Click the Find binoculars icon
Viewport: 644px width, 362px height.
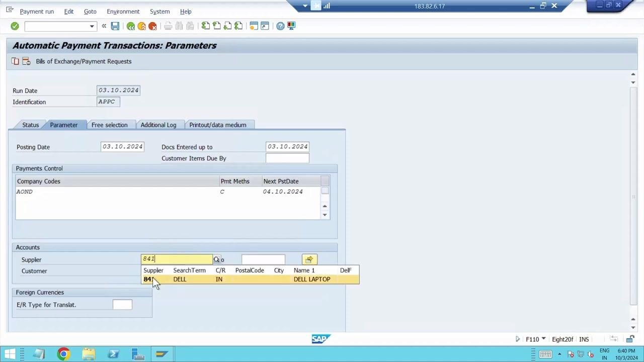pos(179,26)
